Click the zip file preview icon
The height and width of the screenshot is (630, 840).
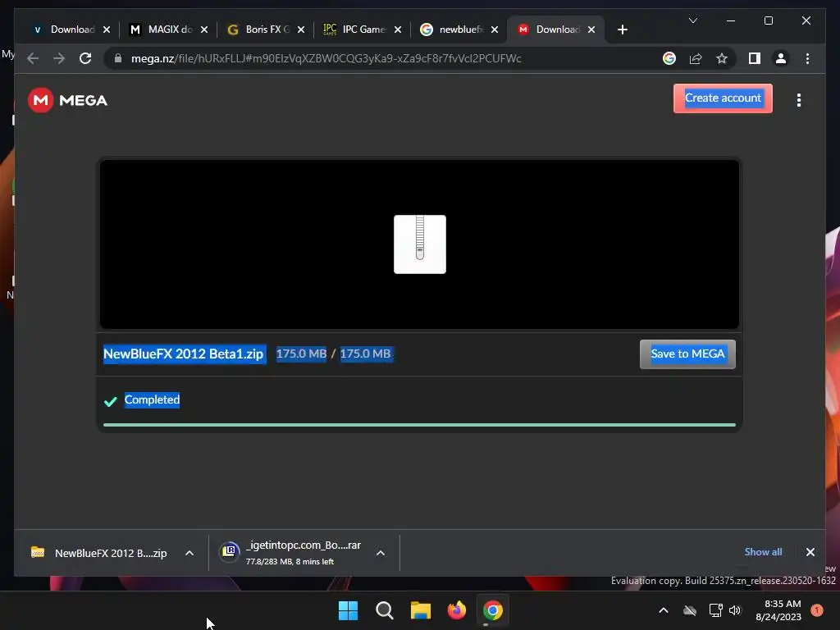419,244
